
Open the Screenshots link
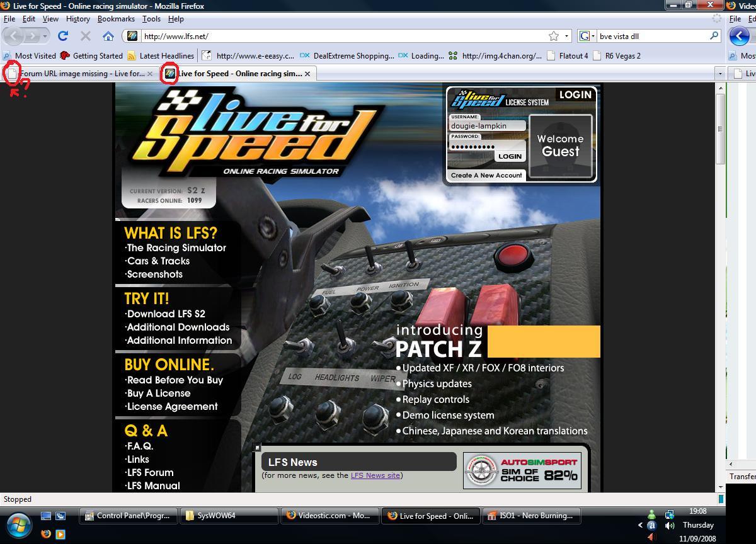pyautogui.click(x=154, y=275)
